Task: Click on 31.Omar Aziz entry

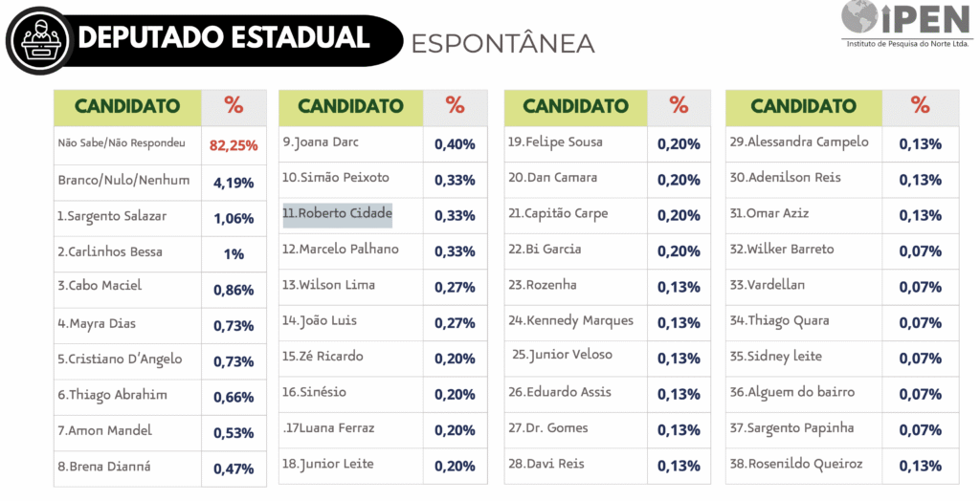Action: [768, 213]
